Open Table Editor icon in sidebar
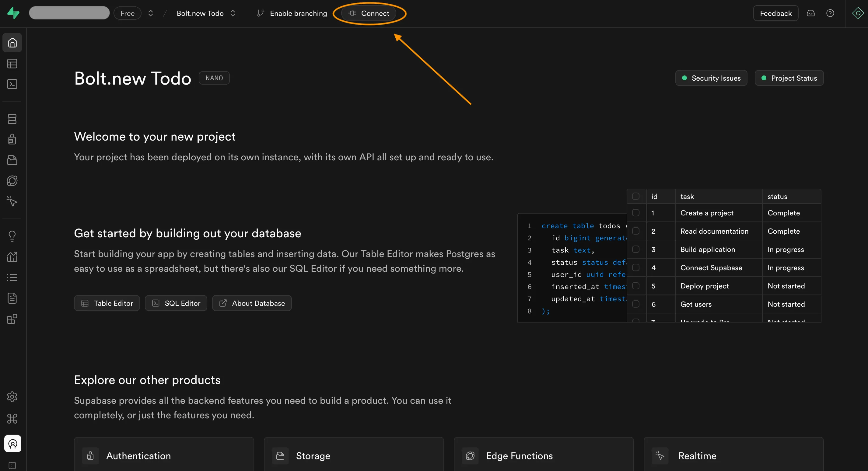This screenshot has height=471, width=868. (x=12, y=63)
